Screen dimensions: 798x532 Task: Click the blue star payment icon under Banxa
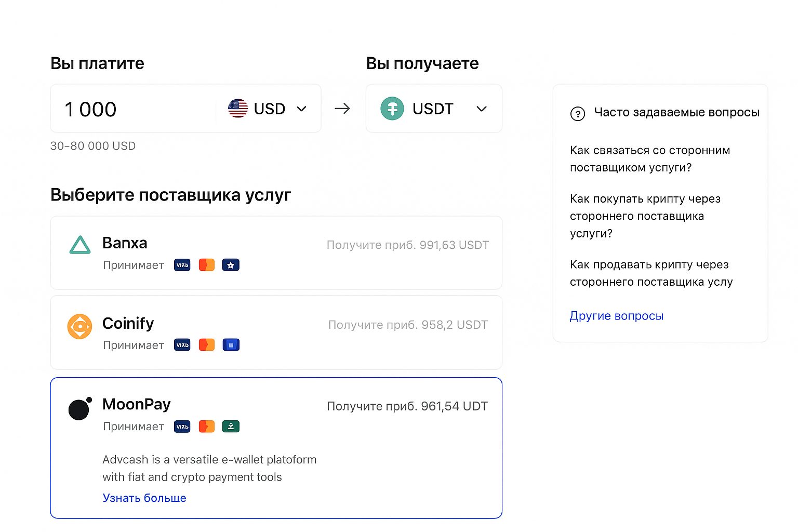point(231,265)
